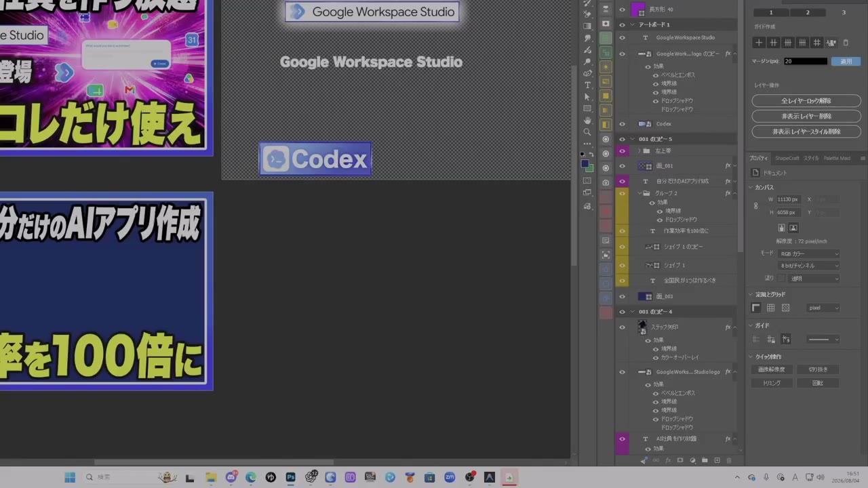This screenshot has height=488, width=868.
Task: Switch to the プロパティ tab
Action: click(759, 158)
